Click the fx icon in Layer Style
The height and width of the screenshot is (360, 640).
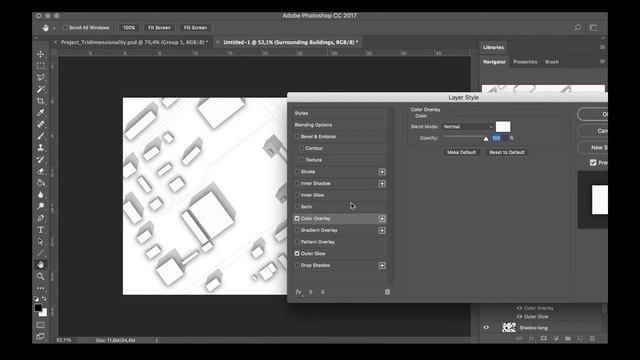tap(299, 292)
